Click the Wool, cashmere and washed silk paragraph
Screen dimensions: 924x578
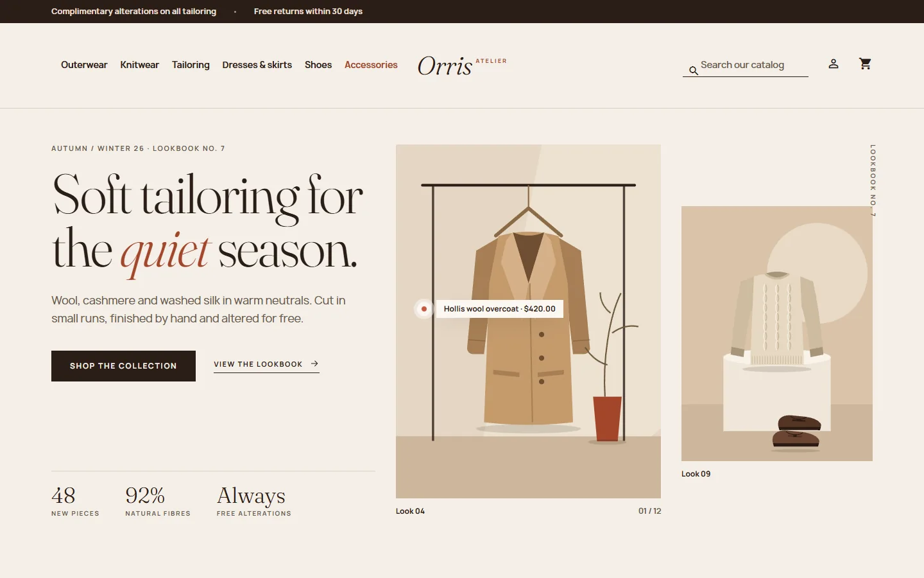198,310
